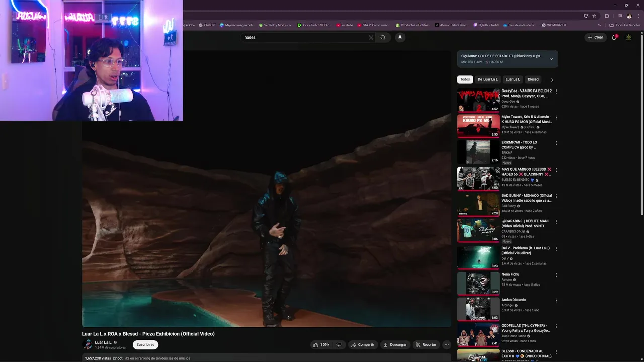Open options for BAD BUNNY MONACO video
The image size is (644, 362).
coord(556,196)
